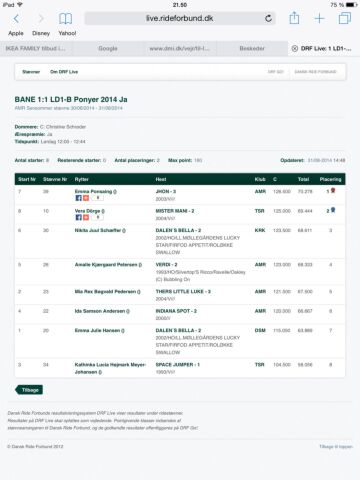Screen dimensions: 360x480
Task: Share Emma Ponsaing result on Facebook
Action: point(78,198)
